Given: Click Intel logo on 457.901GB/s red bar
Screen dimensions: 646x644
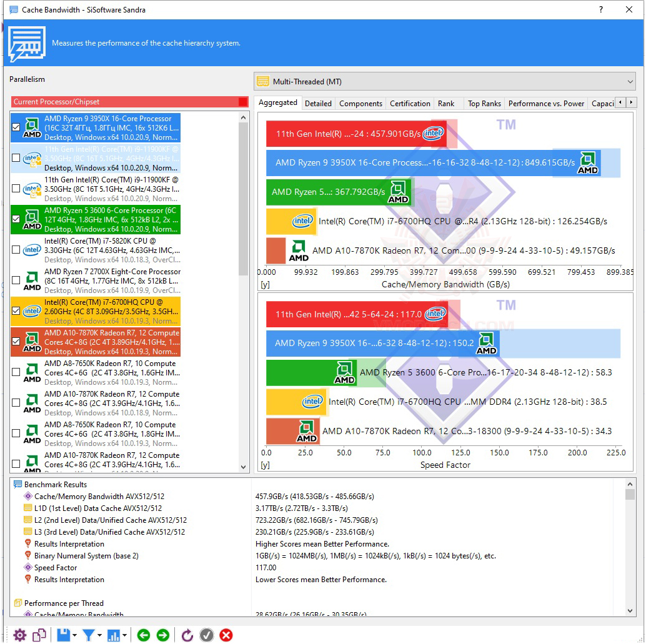Looking at the screenshot, I should pyautogui.click(x=434, y=134).
